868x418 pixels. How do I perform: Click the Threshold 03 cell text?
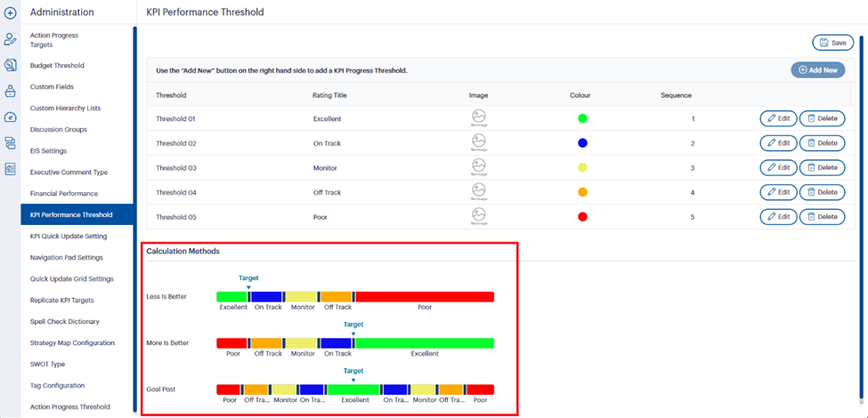[x=176, y=167]
